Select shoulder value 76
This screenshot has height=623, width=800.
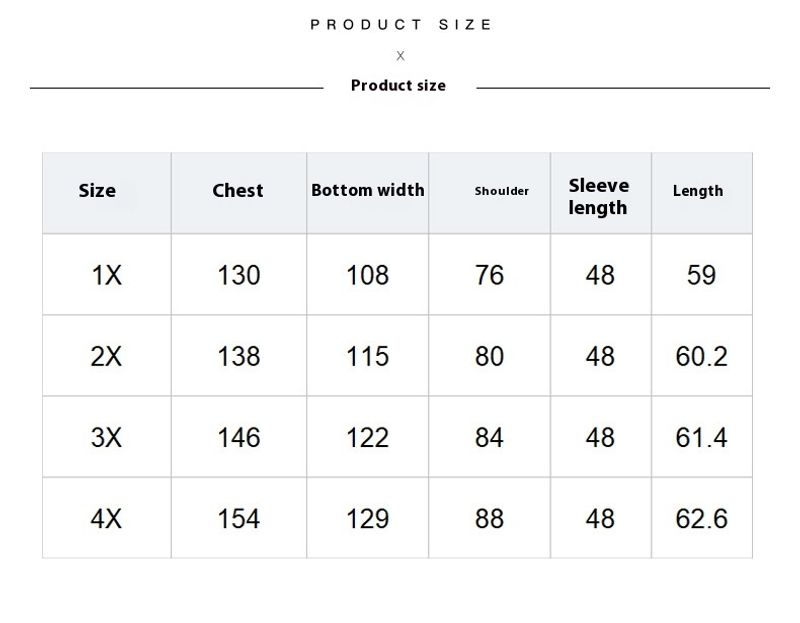tap(489, 276)
